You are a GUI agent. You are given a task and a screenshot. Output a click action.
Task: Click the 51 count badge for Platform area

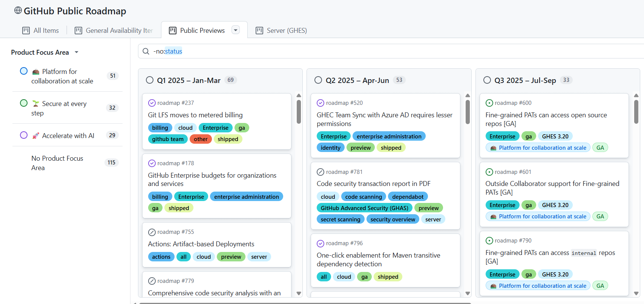point(113,76)
